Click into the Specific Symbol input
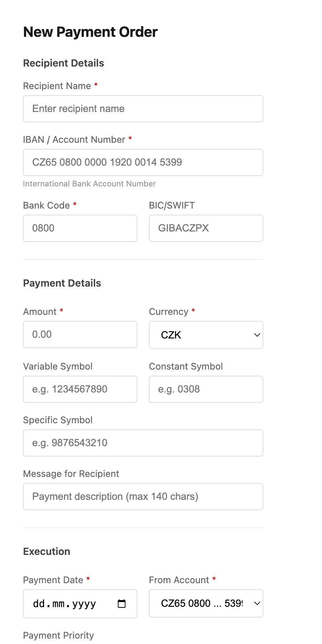The height and width of the screenshot is (644, 322). [x=143, y=443]
